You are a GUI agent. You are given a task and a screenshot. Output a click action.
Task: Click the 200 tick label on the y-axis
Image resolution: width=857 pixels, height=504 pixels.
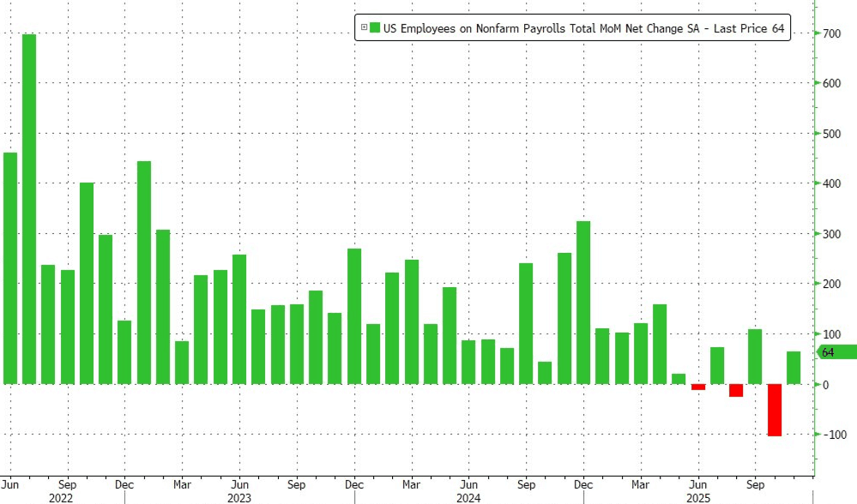(x=830, y=284)
